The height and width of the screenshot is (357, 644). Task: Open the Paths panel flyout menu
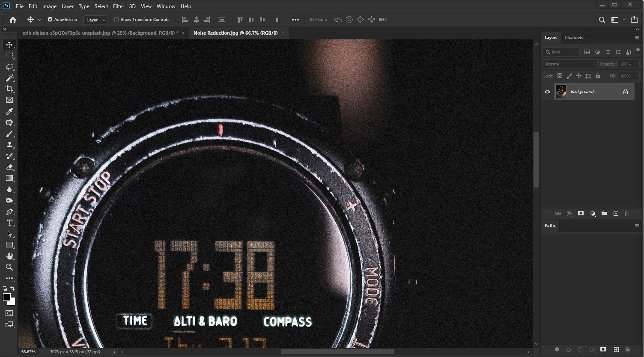coord(637,226)
